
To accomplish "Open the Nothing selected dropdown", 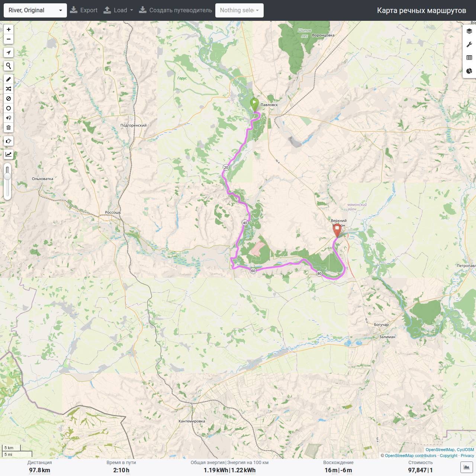I will pos(239,10).
